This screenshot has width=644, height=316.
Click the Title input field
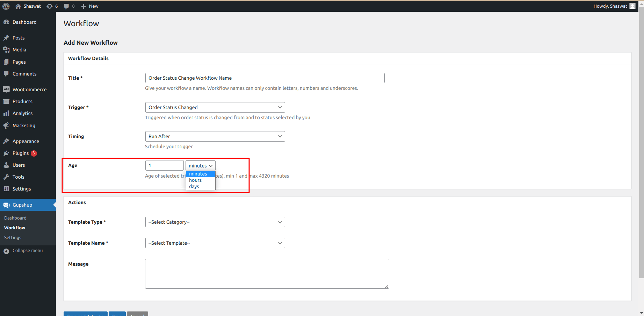click(265, 78)
